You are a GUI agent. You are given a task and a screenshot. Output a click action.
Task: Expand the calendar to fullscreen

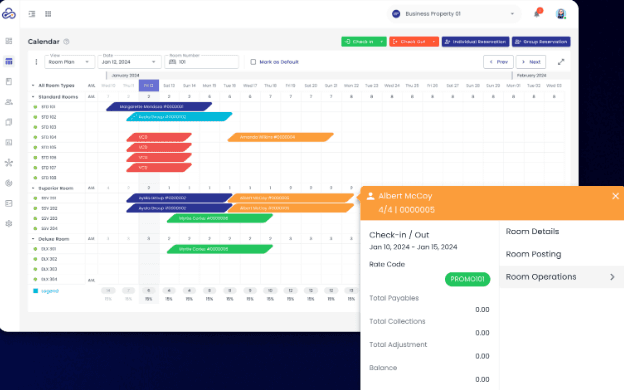[561, 62]
